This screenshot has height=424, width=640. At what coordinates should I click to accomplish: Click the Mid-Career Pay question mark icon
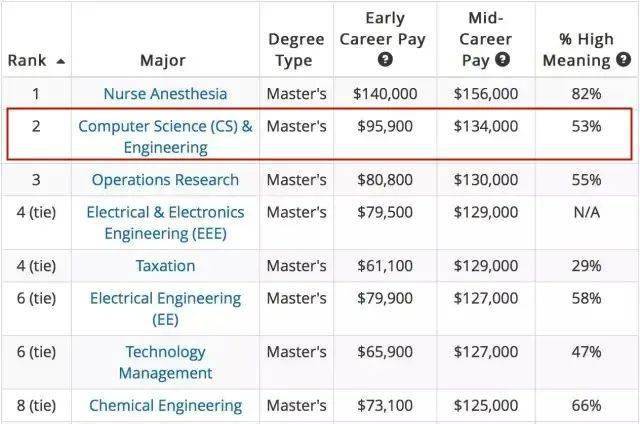(x=502, y=60)
